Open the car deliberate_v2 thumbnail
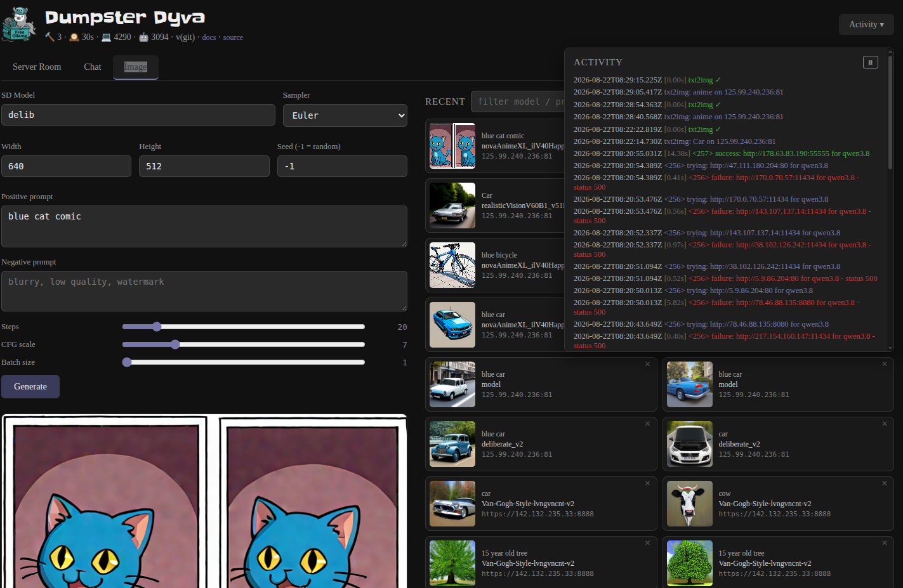 (690, 444)
